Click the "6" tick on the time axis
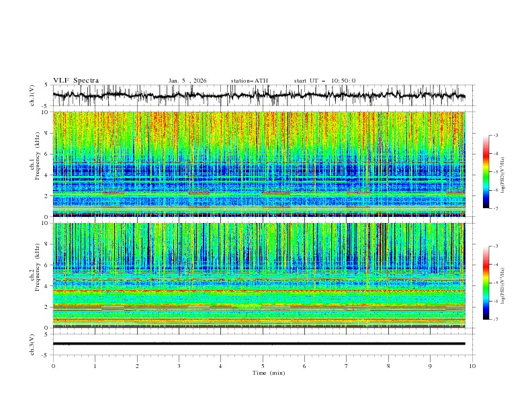 point(304,366)
